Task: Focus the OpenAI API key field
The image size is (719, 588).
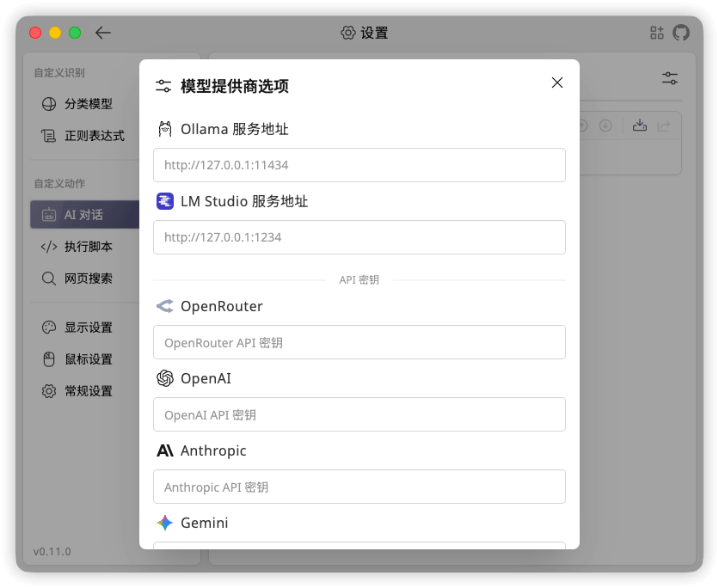Action: [359, 414]
